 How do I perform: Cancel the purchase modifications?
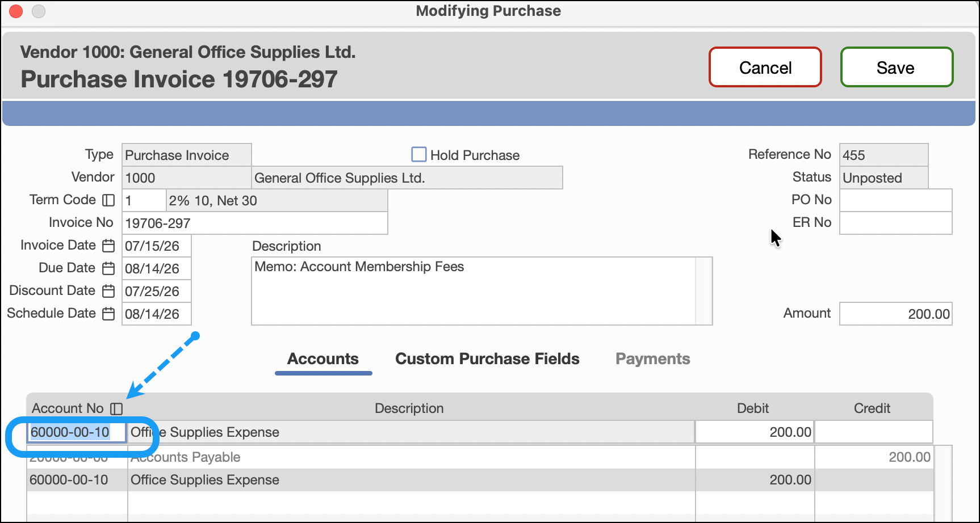coord(765,68)
